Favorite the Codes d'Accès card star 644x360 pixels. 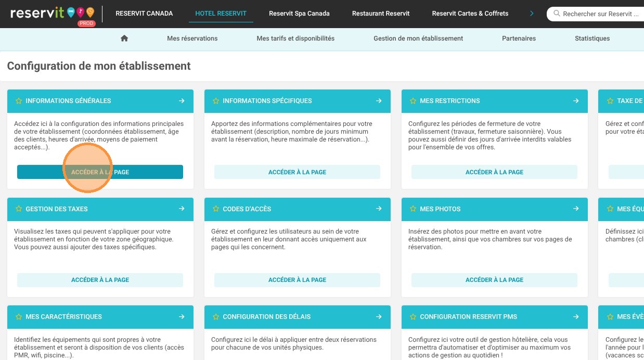click(216, 209)
